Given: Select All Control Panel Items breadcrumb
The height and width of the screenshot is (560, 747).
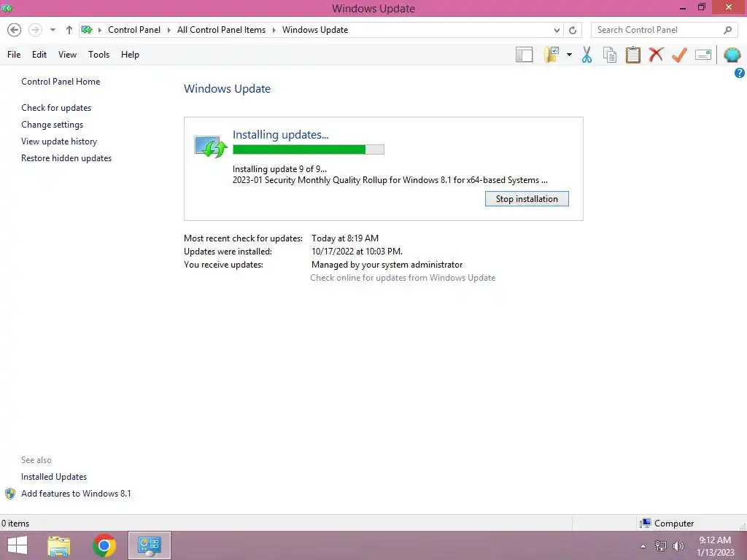Looking at the screenshot, I should [x=221, y=30].
